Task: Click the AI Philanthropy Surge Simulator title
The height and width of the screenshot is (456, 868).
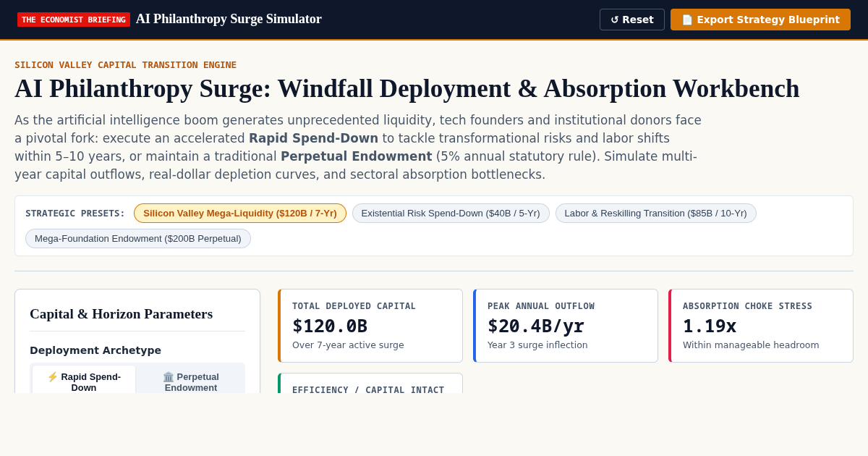Action: pos(229,19)
